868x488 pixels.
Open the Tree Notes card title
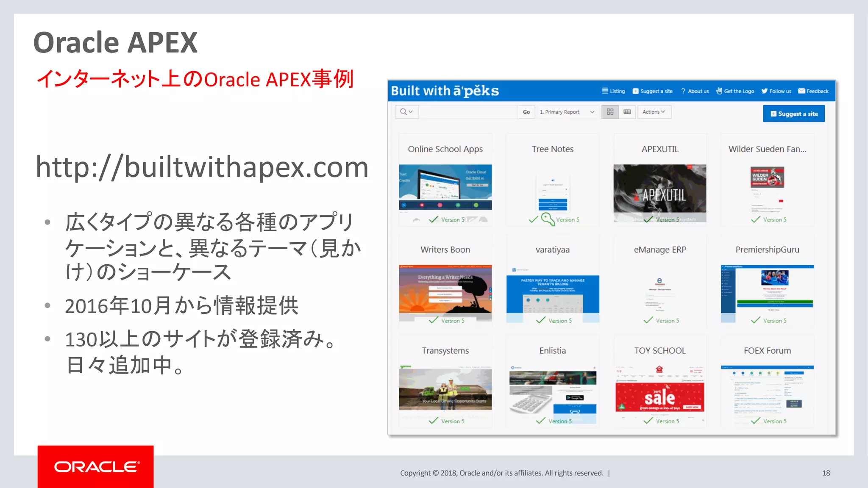coord(553,149)
